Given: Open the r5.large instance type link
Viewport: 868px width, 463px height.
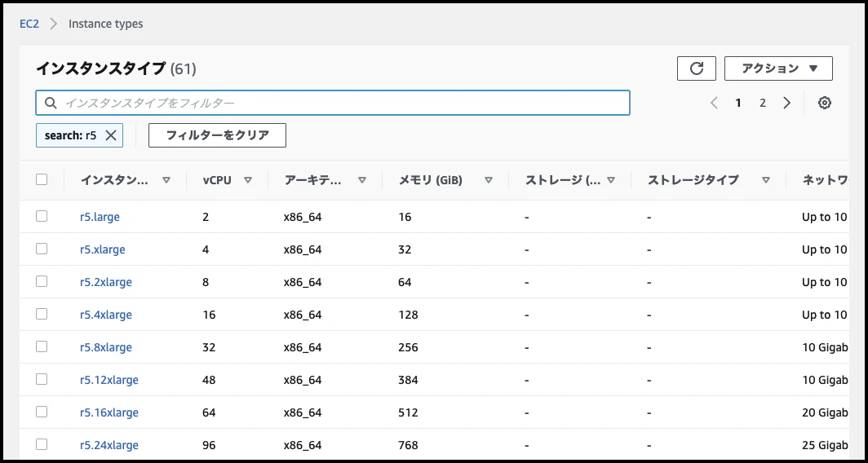Looking at the screenshot, I should (x=100, y=217).
